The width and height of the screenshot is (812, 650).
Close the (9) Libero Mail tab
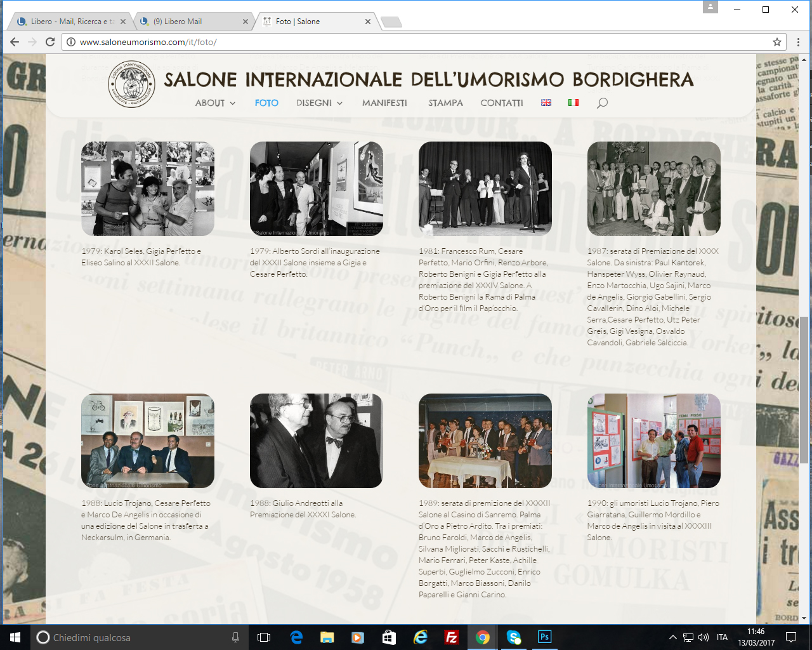click(246, 22)
